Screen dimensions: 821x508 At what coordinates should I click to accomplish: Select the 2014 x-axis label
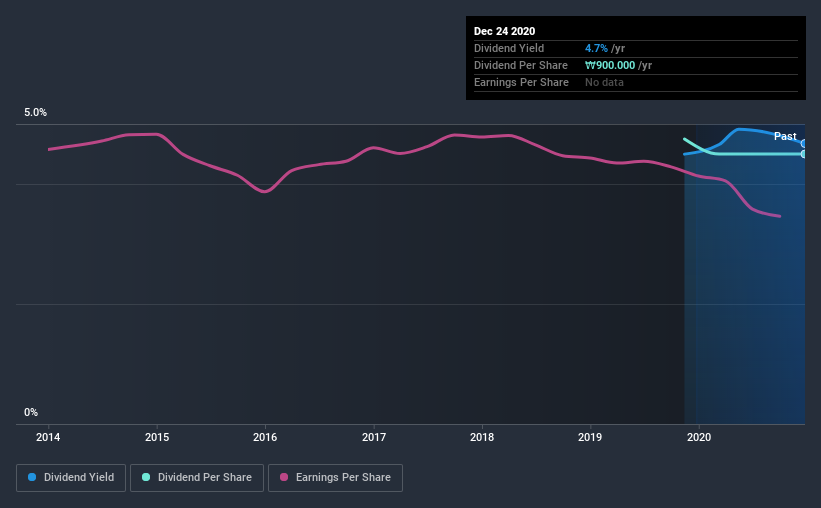[x=48, y=437]
